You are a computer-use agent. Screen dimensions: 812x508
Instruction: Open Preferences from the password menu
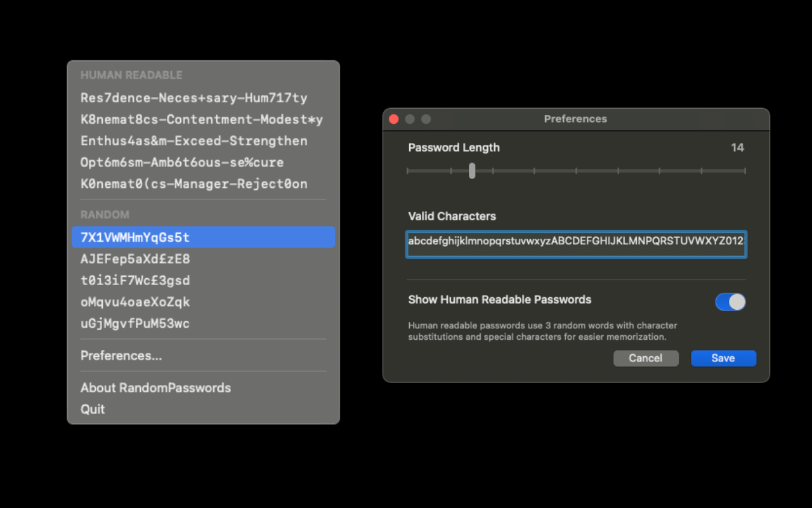[121, 356]
